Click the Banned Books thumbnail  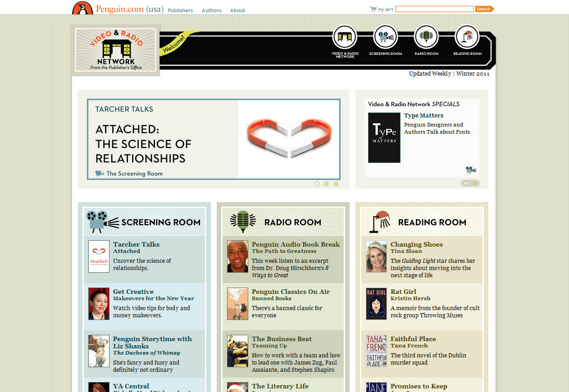point(237,304)
